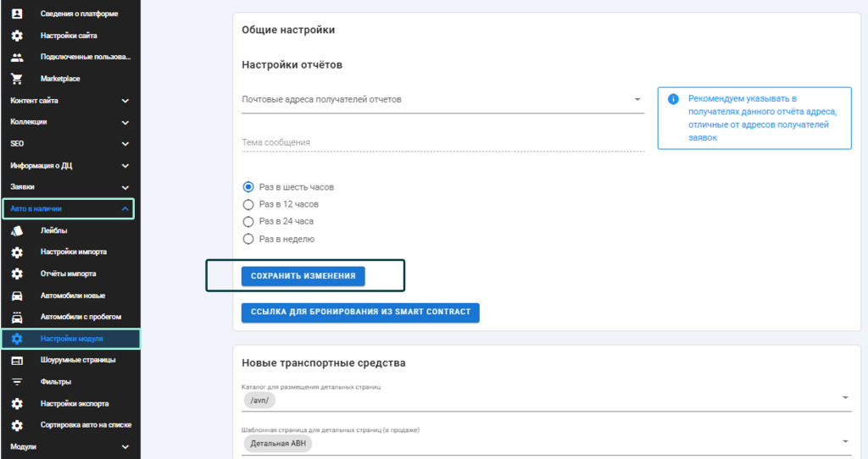
Task: Click the blue info icon in the recommendation box
Action: (673, 99)
